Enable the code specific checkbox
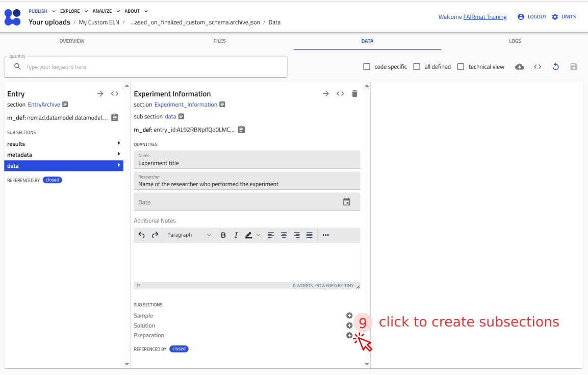The width and height of the screenshot is (588, 375). pos(367,67)
